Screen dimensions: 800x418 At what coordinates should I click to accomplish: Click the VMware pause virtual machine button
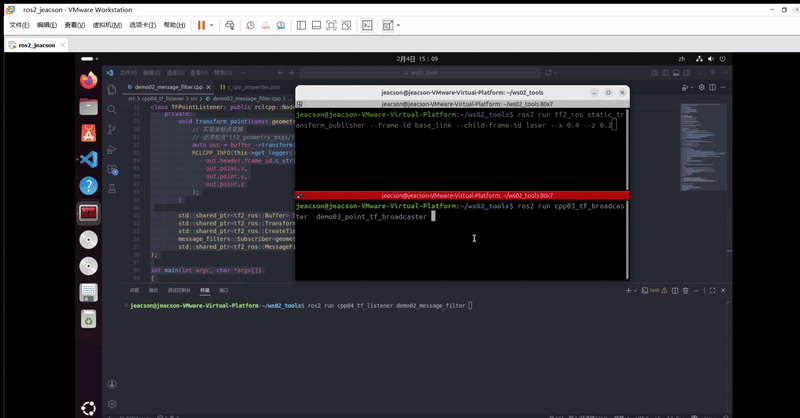tap(201, 25)
